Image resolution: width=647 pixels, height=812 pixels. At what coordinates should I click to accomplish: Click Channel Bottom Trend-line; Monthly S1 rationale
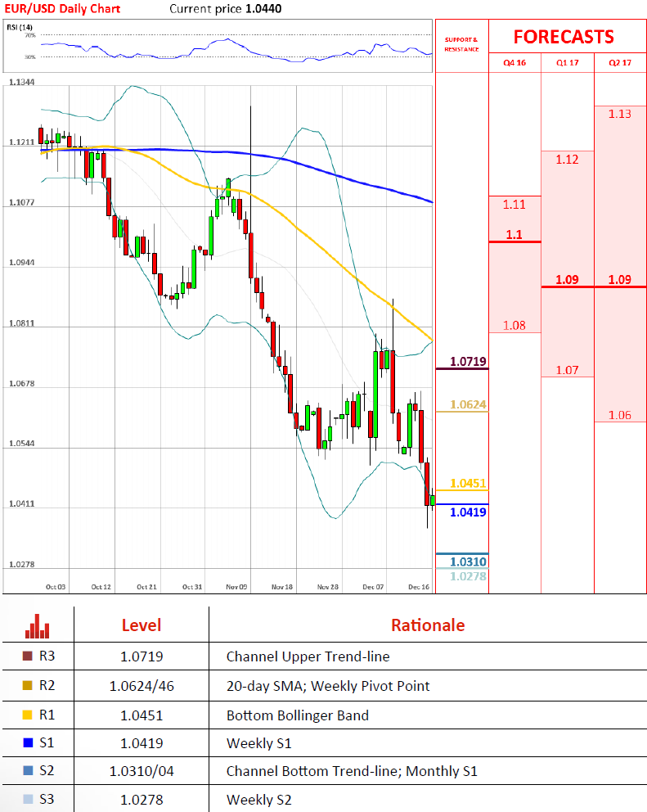[352, 772]
